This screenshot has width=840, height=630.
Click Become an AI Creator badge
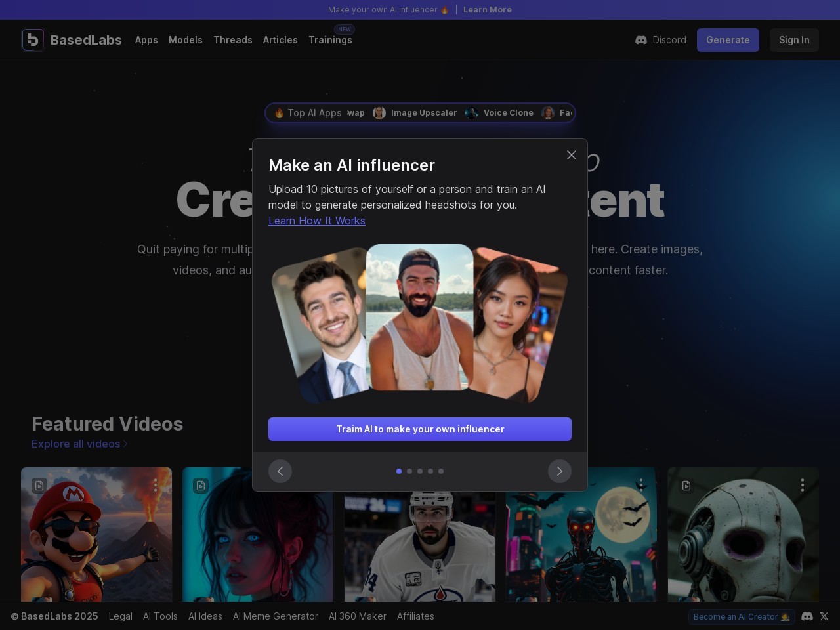(x=741, y=616)
